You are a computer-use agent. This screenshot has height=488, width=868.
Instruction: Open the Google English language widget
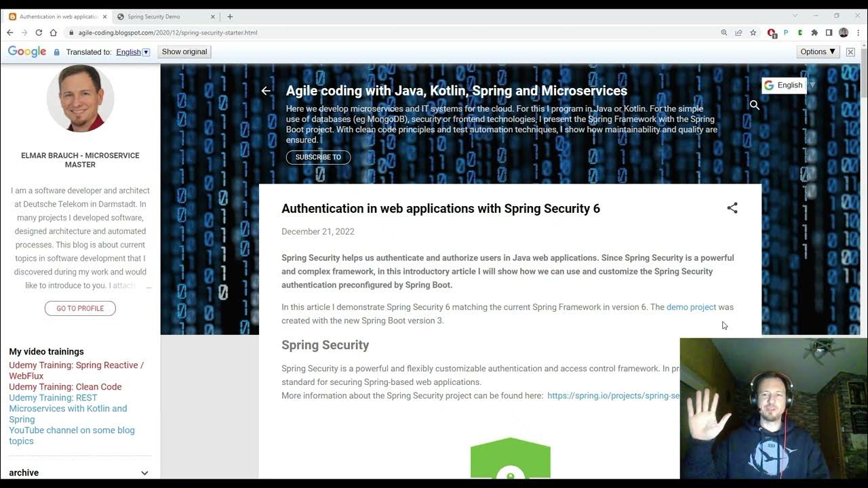click(783, 85)
